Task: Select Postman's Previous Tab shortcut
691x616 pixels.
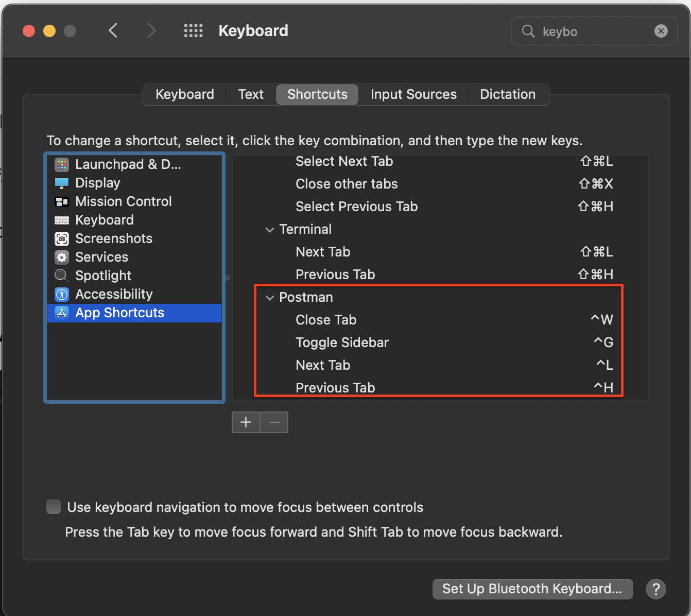Action: click(440, 388)
